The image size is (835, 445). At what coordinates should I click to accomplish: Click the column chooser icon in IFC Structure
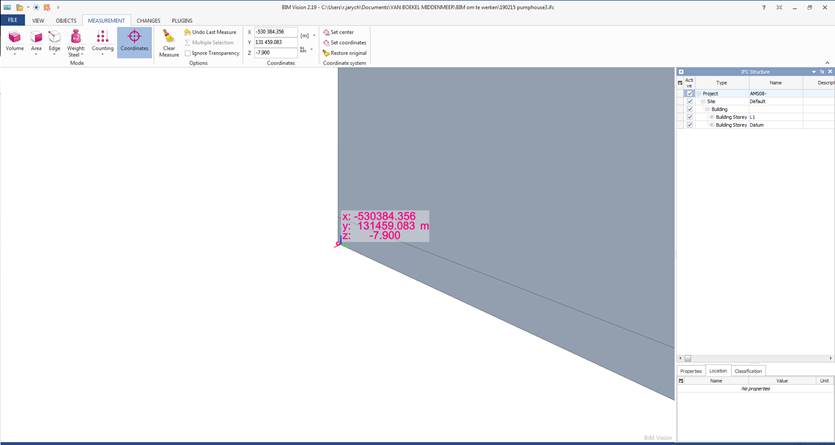coord(680,83)
